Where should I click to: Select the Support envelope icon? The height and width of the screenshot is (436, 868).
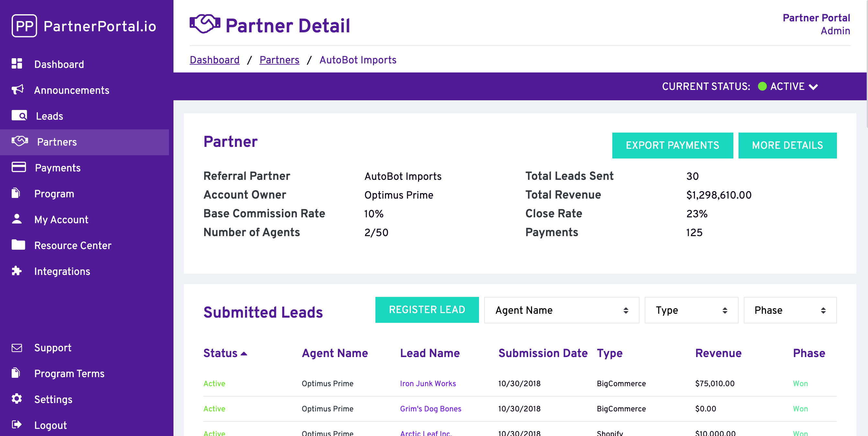click(17, 347)
